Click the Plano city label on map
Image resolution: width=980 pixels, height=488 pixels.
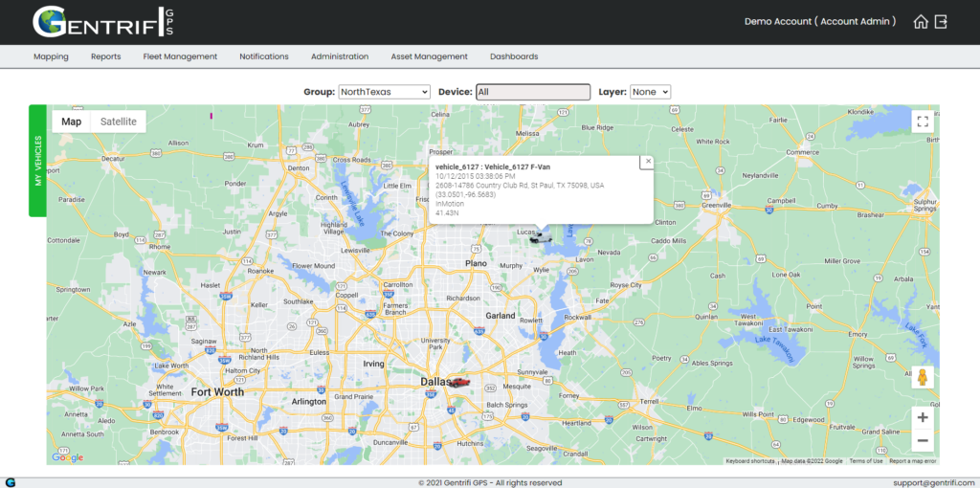476,264
